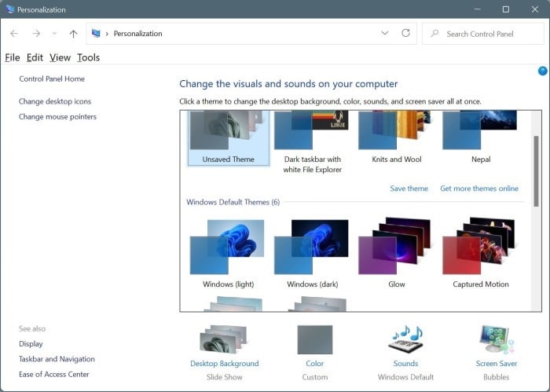Click the Back navigation arrow
The width and height of the screenshot is (550, 392).
pyautogui.click(x=14, y=34)
